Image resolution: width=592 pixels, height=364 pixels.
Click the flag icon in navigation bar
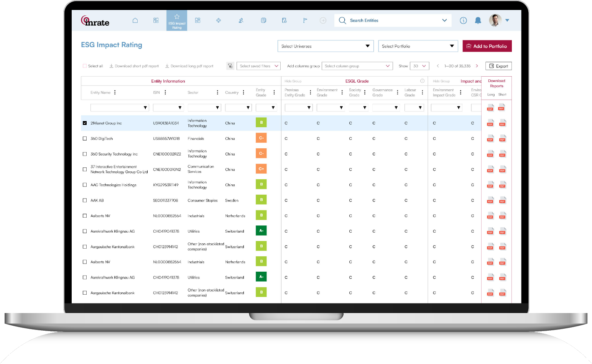pyautogui.click(x=305, y=21)
